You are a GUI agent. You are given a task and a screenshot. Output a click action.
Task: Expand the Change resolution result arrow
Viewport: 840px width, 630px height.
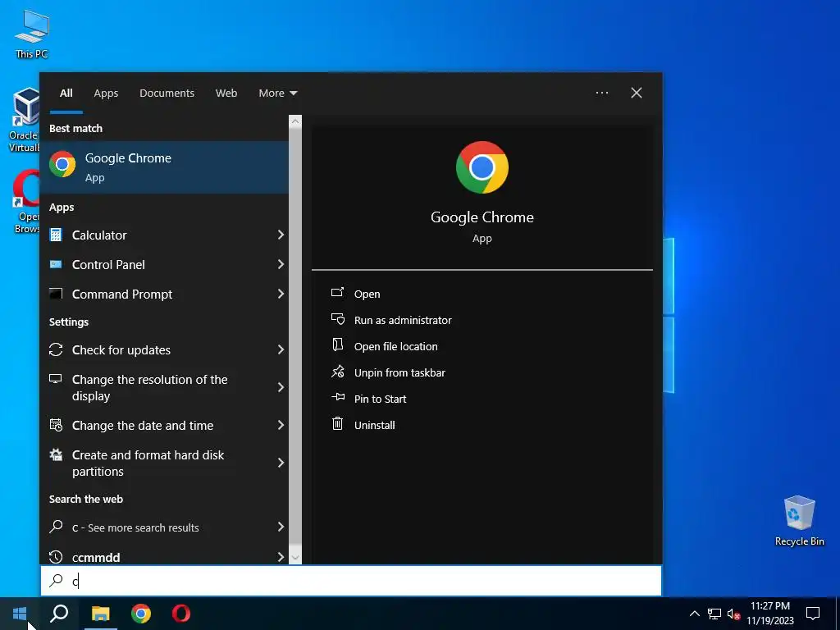281,387
